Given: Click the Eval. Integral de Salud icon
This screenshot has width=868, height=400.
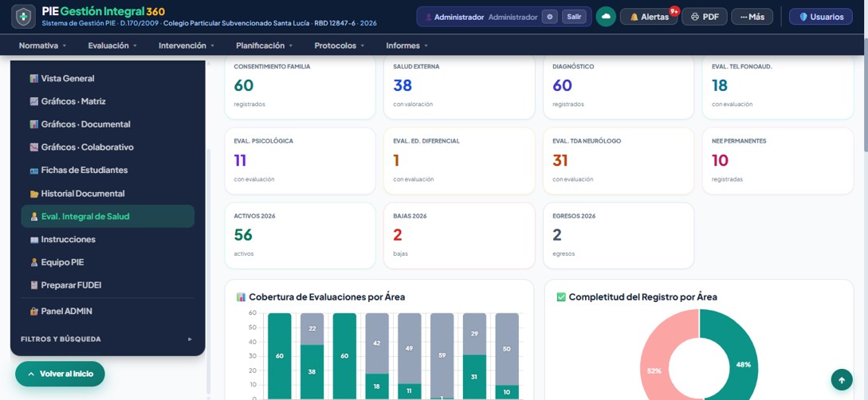Looking at the screenshot, I should coord(34,216).
